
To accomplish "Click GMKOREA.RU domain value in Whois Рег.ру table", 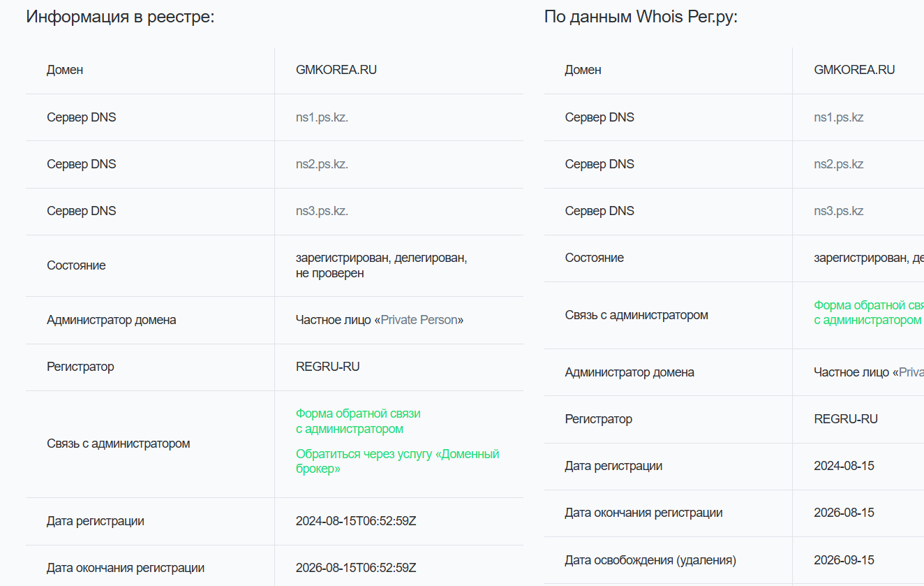I will [854, 70].
